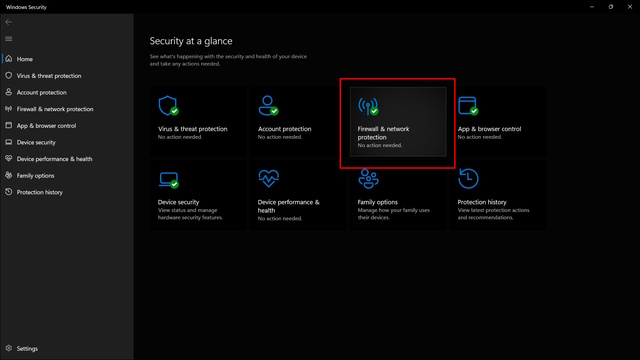Image resolution: width=640 pixels, height=360 pixels.
Task: Close the Windows Security window
Action: pos(630,7)
